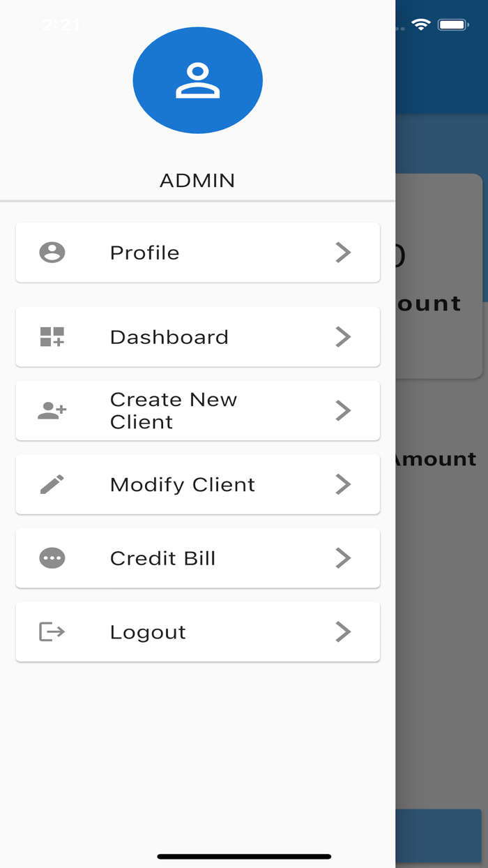Click the Logout exit icon

tap(52, 632)
